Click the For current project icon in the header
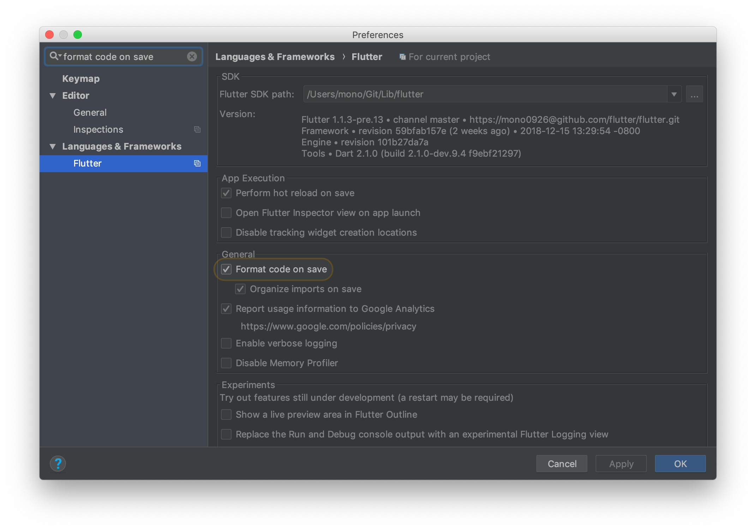Screen dimensions: 756x532 [402, 57]
